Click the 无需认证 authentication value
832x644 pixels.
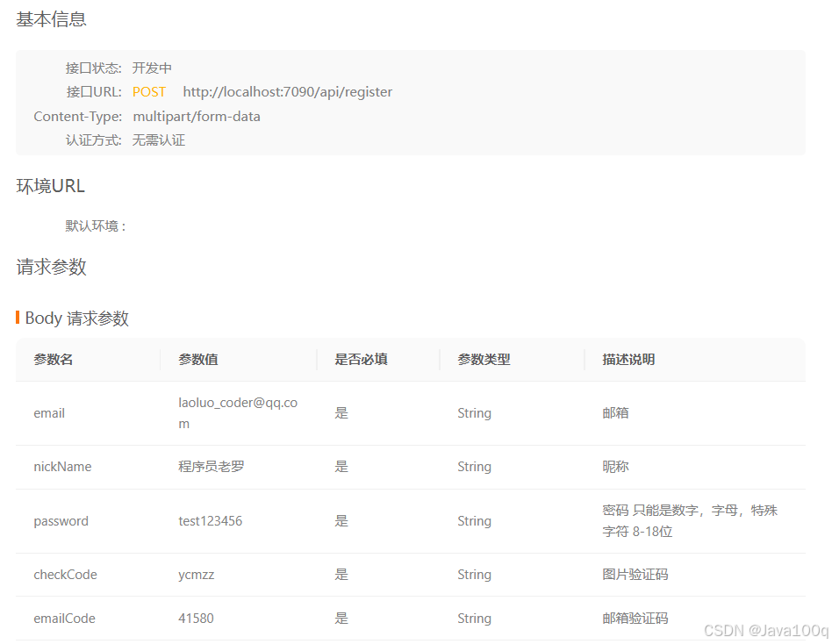click(159, 140)
